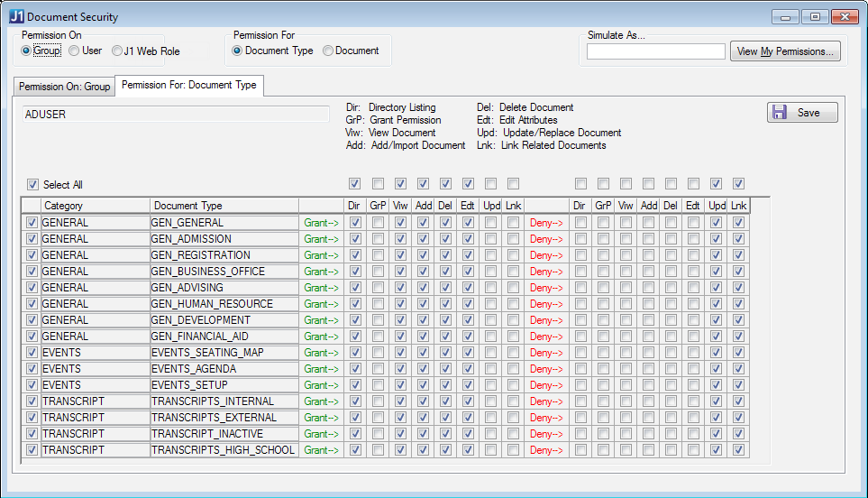Select the EVENTS_SEATING_MAP document type cell
The image size is (868, 498).
(x=224, y=353)
